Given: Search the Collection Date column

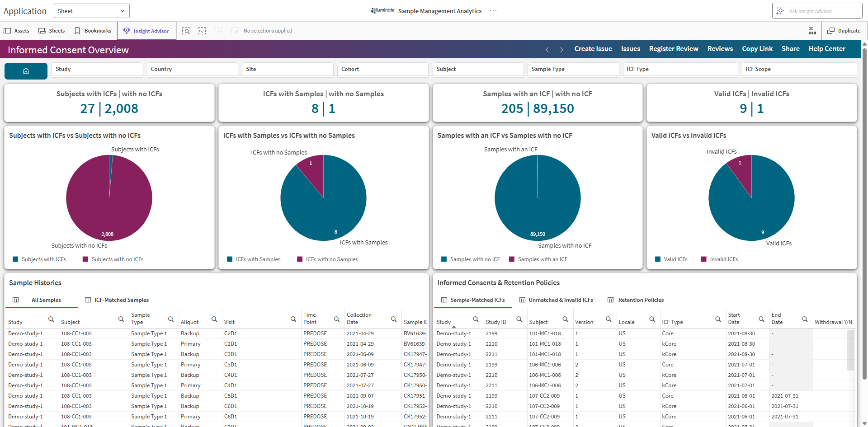Looking at the screenshot, I should pyautogui.click(x=394, y=319).
